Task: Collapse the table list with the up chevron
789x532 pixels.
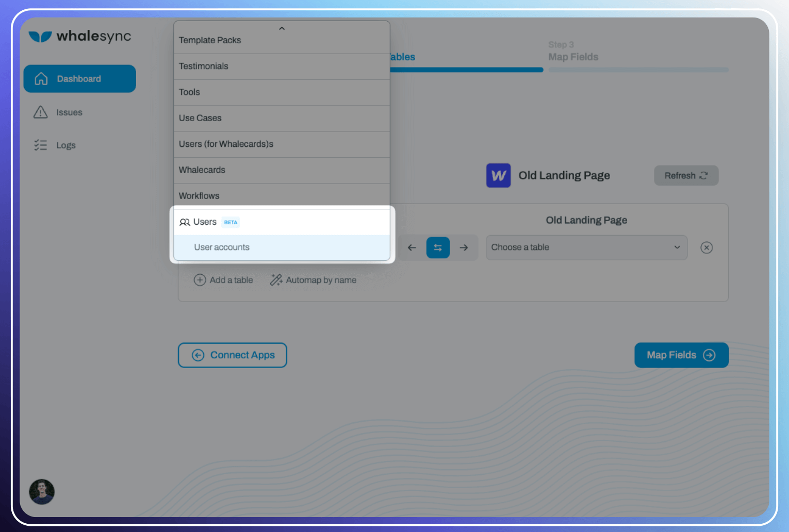Action: (282, 29)
